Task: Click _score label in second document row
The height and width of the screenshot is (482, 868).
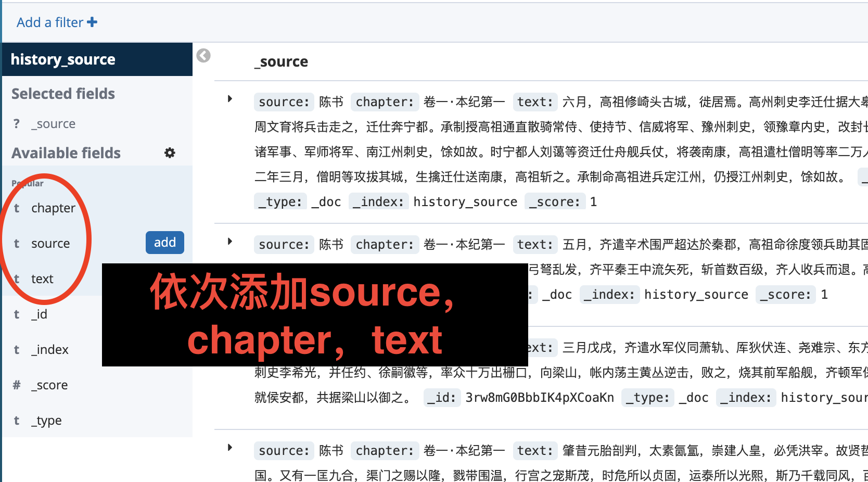Action: point(786,295)
